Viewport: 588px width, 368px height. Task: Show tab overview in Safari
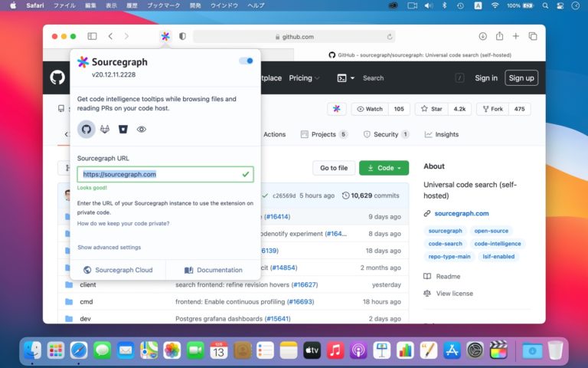tap(533, 37)
